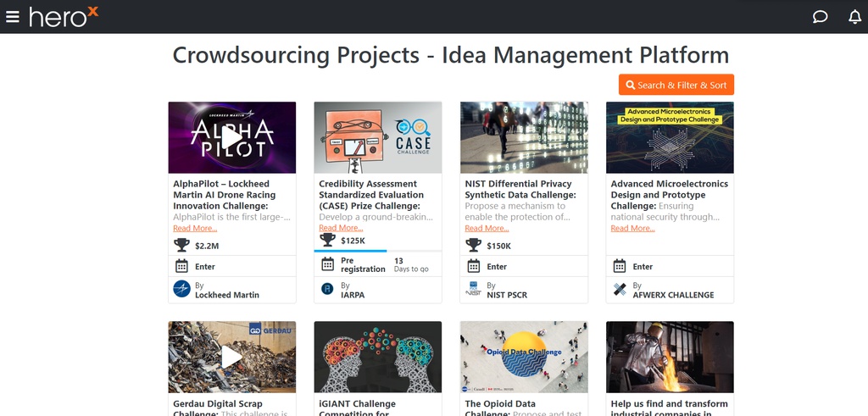This screenshot has width=868, height=416.
Task: Click the Lockheed Martin sponsor logo
Action: point(181,289)
